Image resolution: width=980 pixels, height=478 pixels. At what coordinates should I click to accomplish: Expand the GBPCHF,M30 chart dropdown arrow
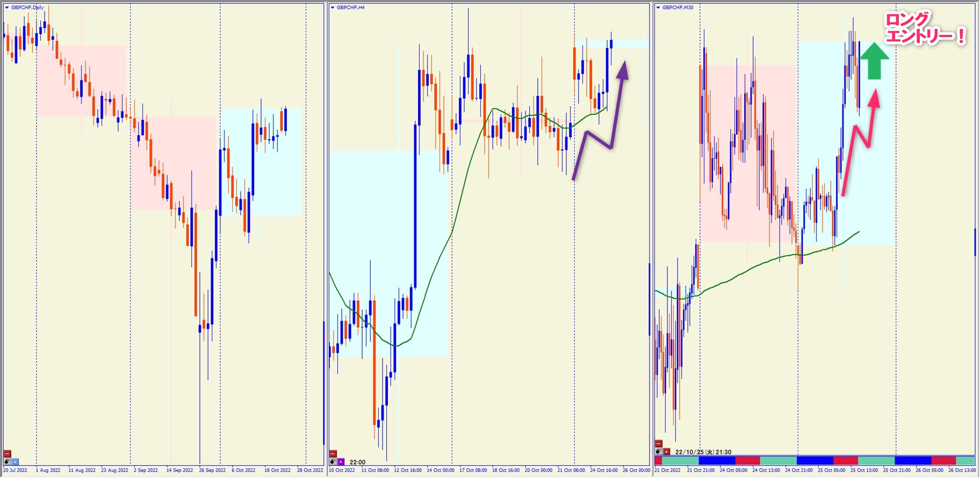658,8
